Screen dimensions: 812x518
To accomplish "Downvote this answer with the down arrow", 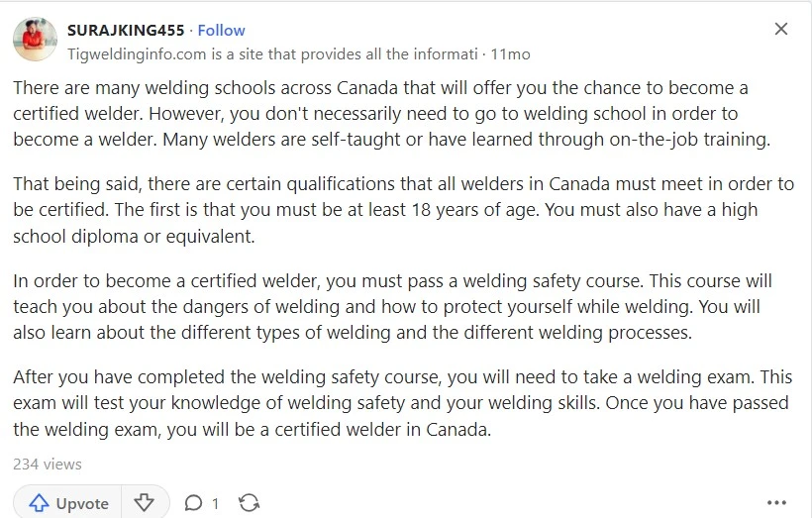I will [x=144, y=503].
